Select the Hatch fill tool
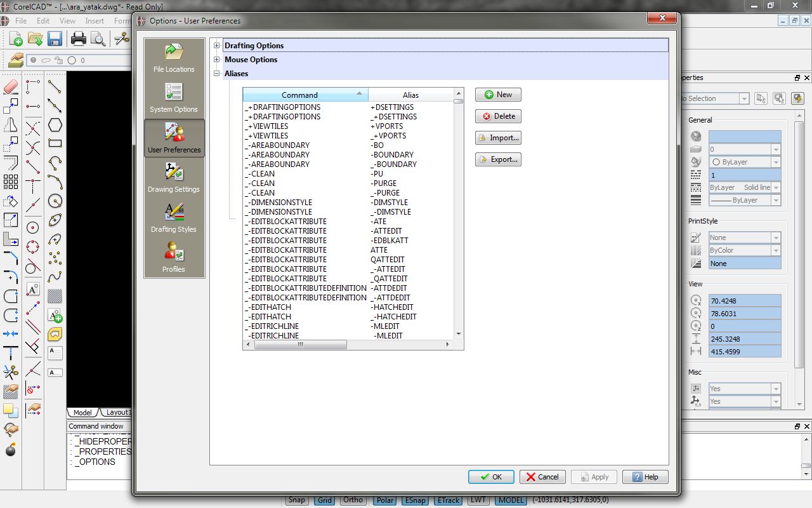 (x=55, y=296)
